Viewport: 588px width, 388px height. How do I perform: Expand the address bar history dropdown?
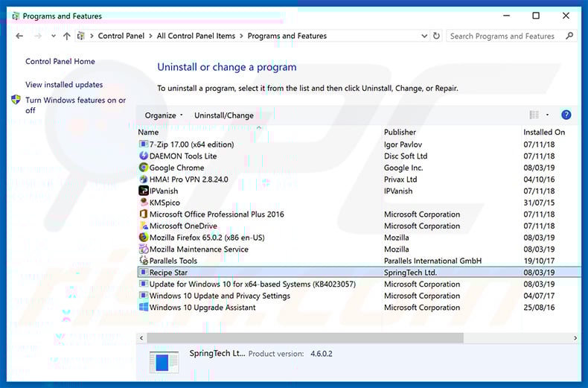(x=424, y=36)
